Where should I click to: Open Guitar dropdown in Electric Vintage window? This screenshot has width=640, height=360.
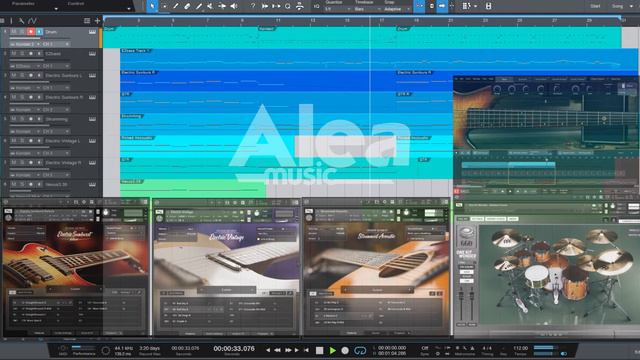[x=227, y=290]
